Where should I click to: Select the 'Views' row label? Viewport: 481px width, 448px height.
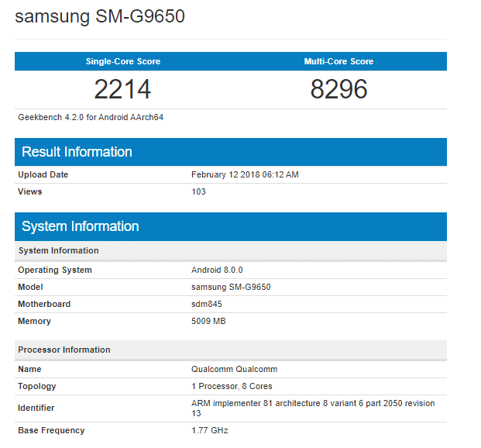tap(29, 191)
